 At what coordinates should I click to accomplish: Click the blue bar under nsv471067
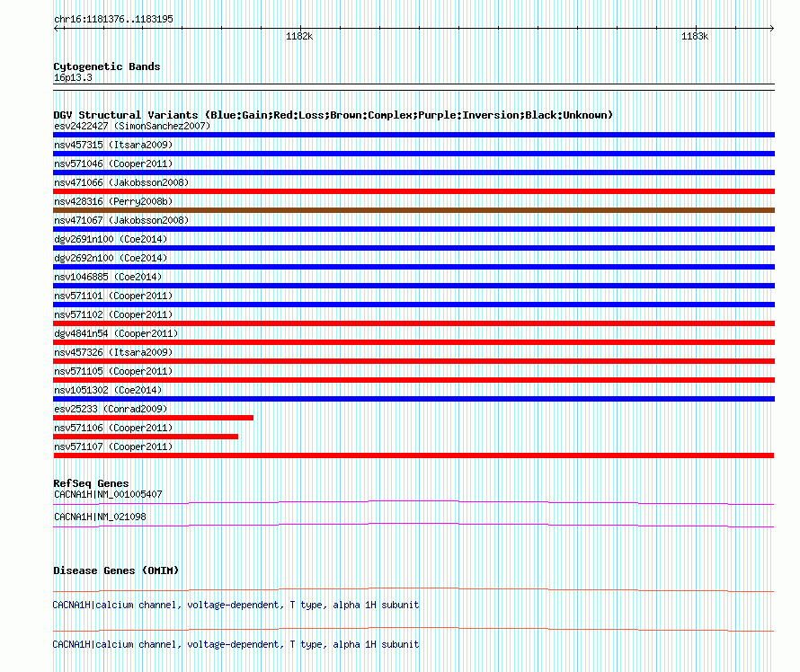(413, 229)
